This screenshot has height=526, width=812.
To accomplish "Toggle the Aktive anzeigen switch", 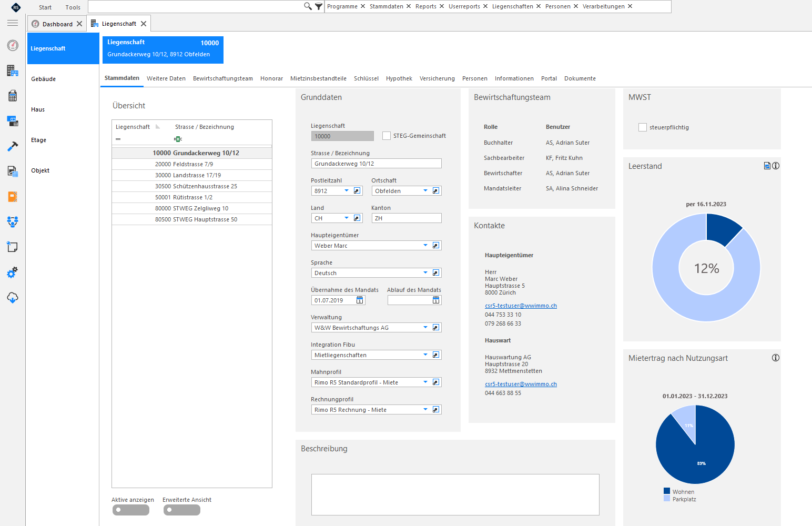I will [131, 510].
